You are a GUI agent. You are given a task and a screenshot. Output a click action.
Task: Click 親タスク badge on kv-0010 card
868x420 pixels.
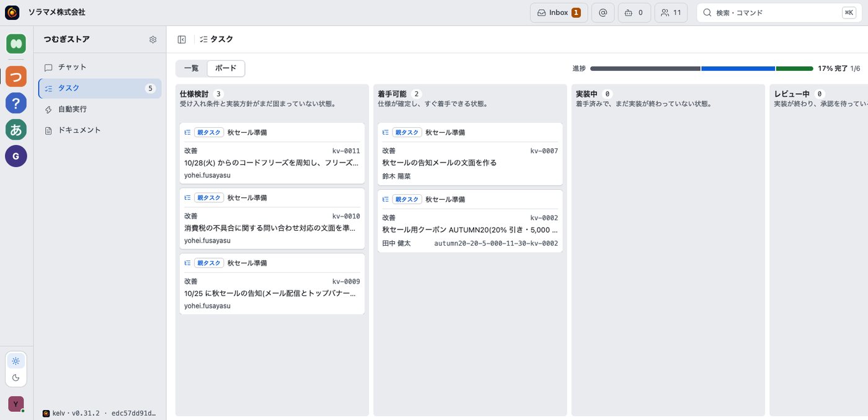[x=209, y=197]
